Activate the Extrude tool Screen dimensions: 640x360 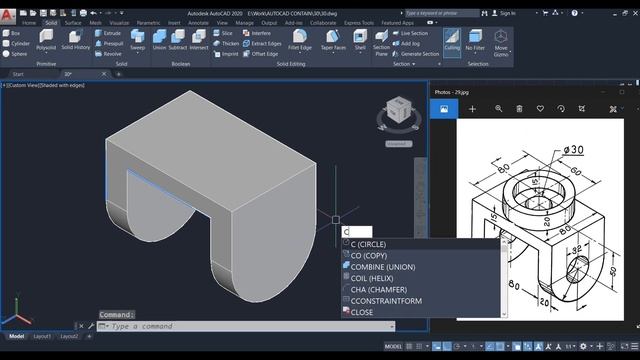(x=108, y=33)
